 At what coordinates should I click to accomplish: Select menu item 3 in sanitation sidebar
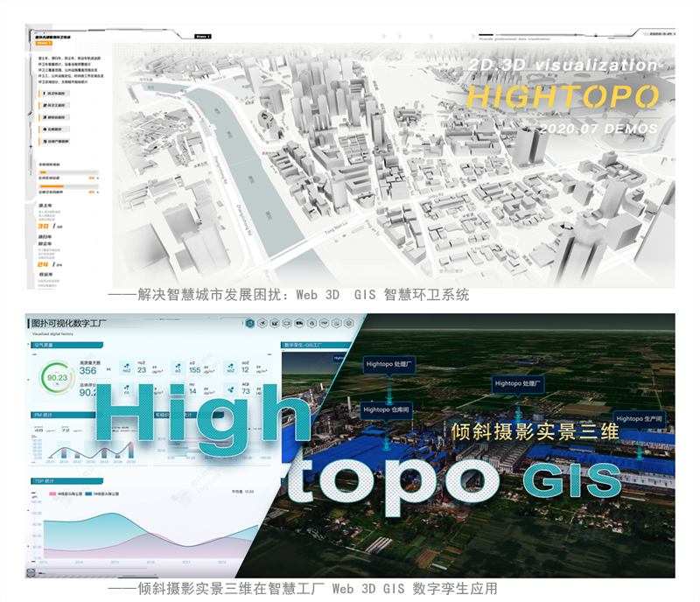click(x=55, y=117)
